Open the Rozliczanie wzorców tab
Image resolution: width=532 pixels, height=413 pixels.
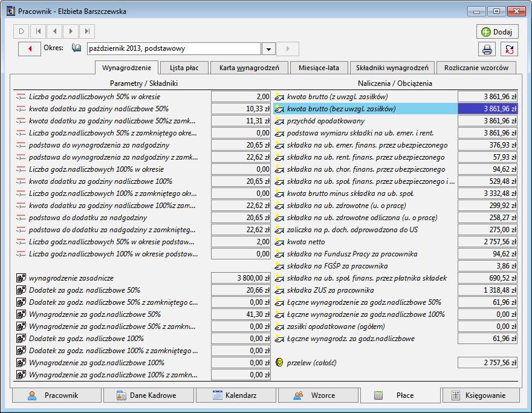click(x=476, y=68)
